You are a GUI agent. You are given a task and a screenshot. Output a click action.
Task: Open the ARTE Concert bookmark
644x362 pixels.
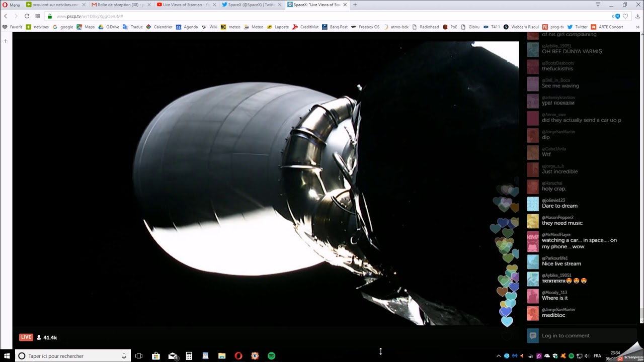click(x=607, y=27)
